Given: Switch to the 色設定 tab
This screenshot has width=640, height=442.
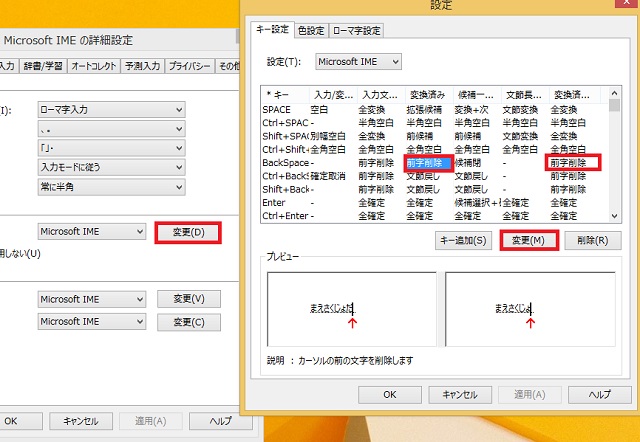Looking at the screenshot, I should 312,30.
